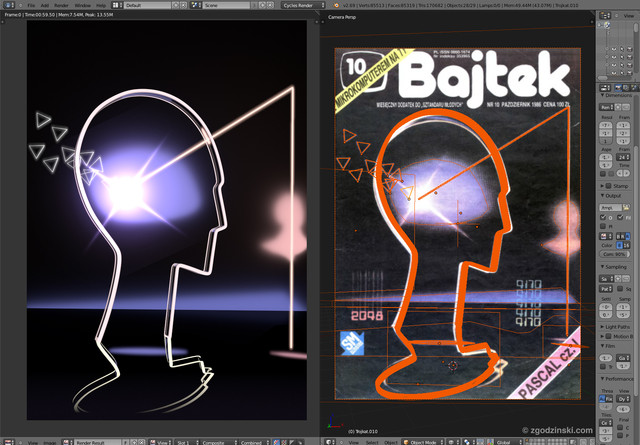This screenshot has width=640, height=445.
Task: Expand the Light Paths panel
Action: tap(615, 327)
